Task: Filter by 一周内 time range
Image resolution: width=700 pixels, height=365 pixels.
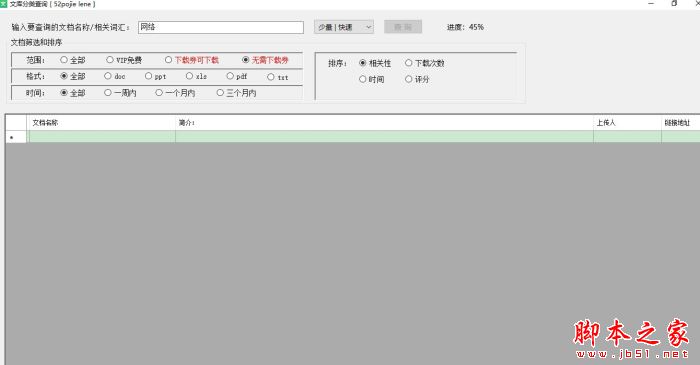Action: (120, 93)
